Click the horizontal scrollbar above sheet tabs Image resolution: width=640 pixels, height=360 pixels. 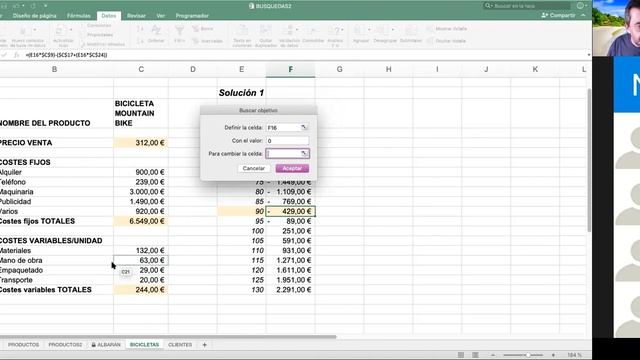pos(167,337)
